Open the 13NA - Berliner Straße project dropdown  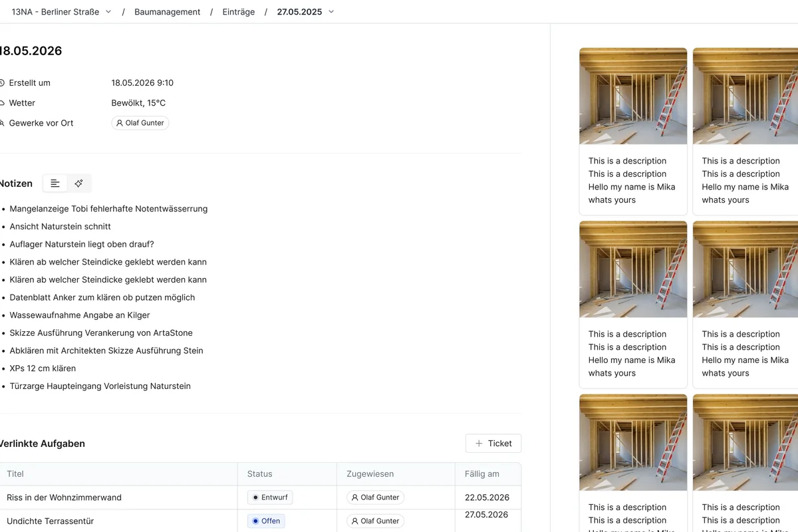pos(62,12)
